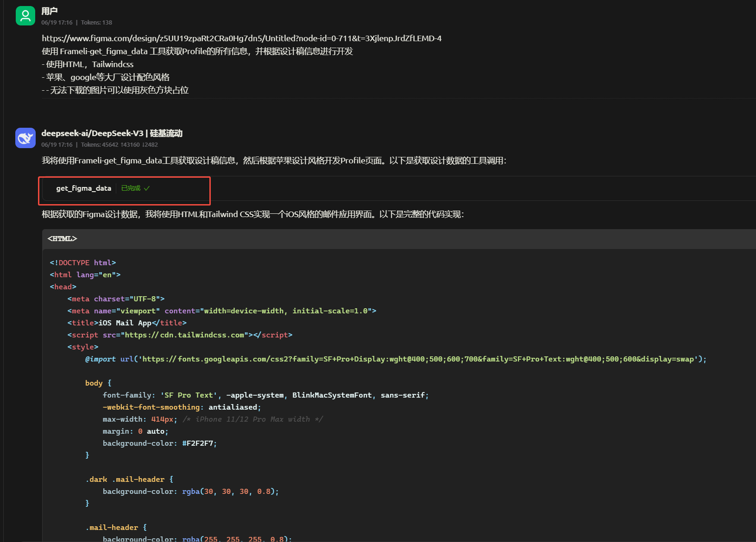Click the Tokens: 138 label
The width and height of the screenshot is (756, 542).
coord(96,22)
